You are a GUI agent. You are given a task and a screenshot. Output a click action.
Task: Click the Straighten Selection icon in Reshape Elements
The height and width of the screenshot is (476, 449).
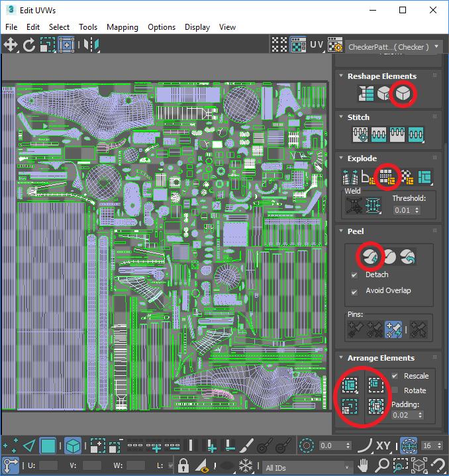coord(366,93)
